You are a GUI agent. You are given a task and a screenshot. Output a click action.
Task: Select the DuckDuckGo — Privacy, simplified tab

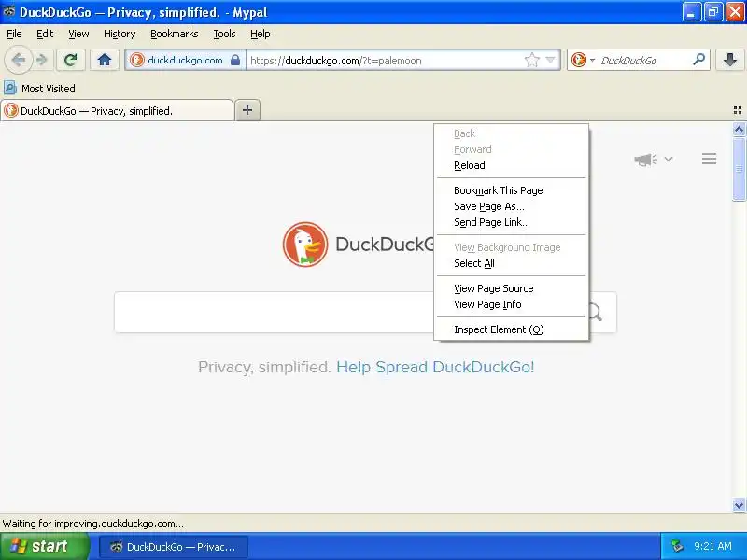pos(117,110)
